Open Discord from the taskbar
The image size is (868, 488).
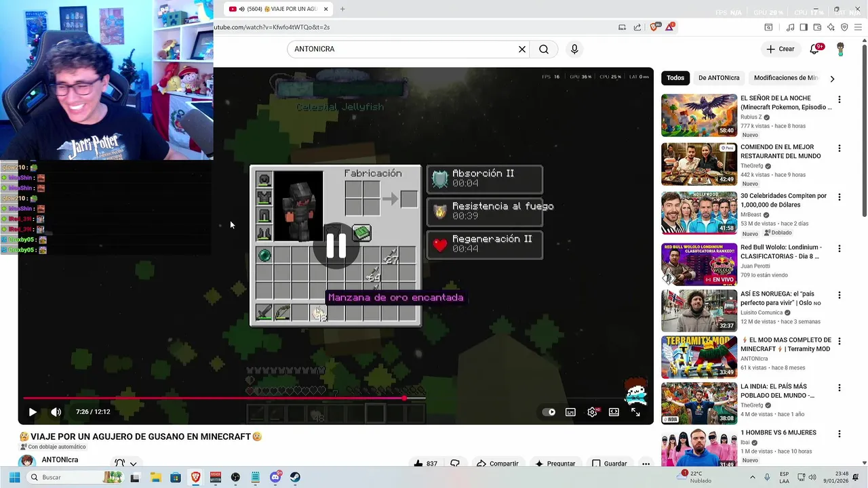click(275, 477)
